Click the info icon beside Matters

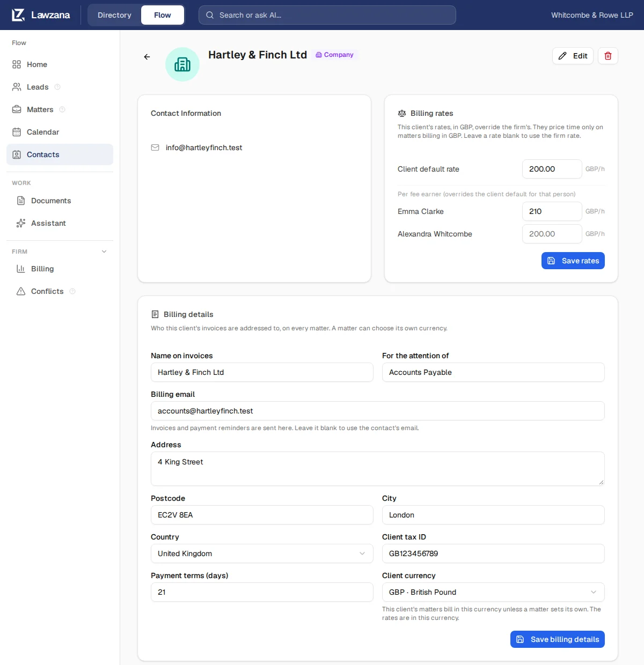click(x=62, y=109)
